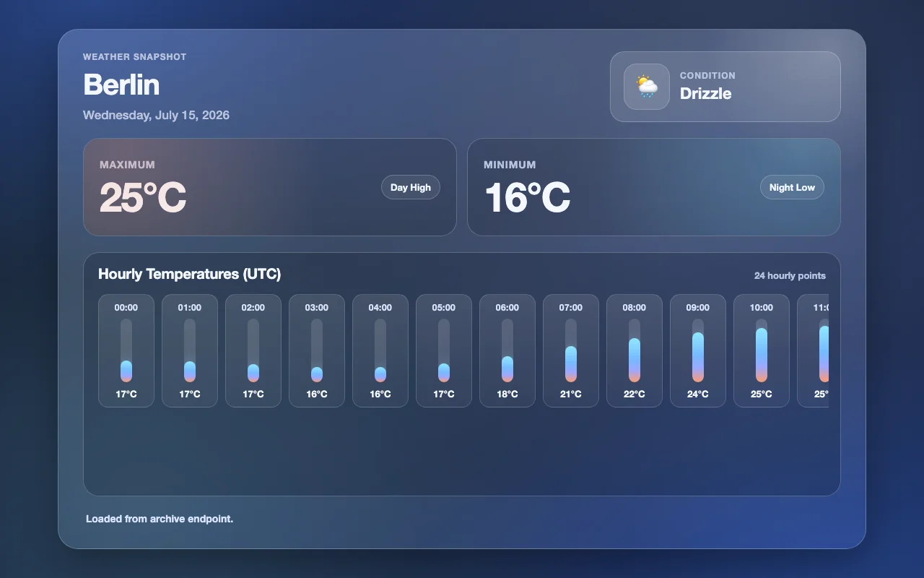Click the Day High badge

click(411, 187)
